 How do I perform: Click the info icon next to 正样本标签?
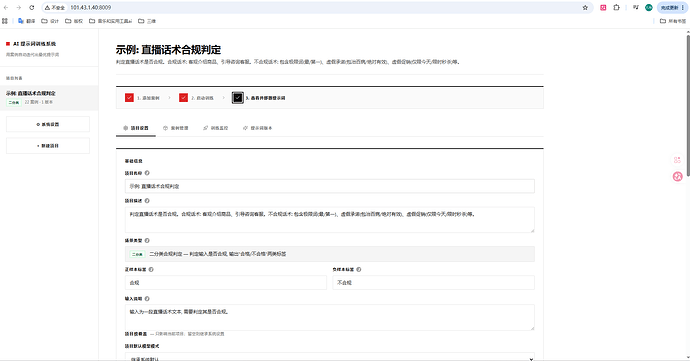[151, 269]
